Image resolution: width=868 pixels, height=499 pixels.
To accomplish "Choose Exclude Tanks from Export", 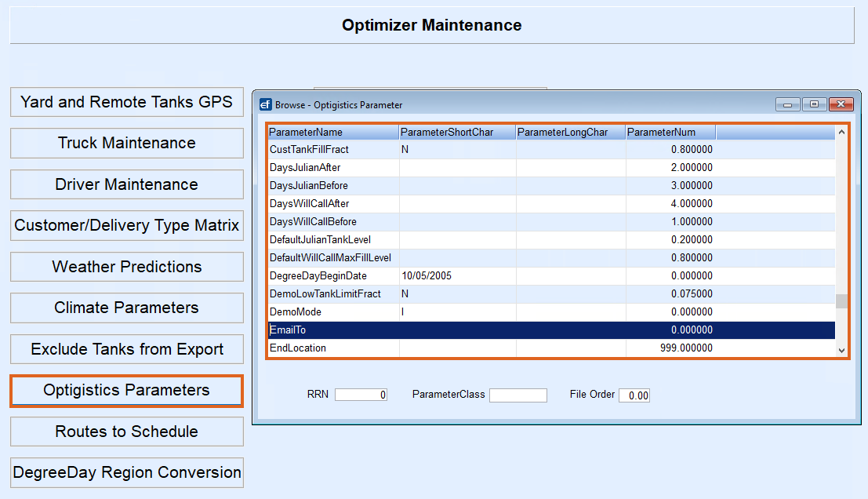I will click(x=127, y=349).
